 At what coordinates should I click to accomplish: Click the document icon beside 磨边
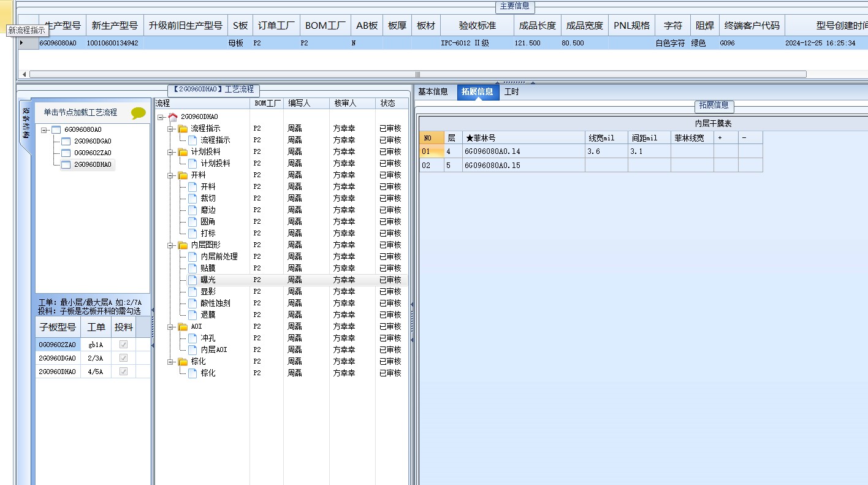[192, 210]
